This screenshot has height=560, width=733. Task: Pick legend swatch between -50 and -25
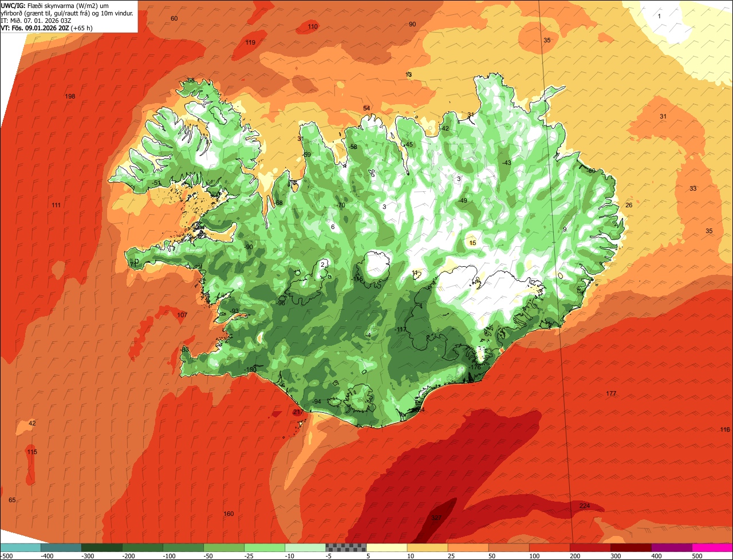tap(224, 547)
